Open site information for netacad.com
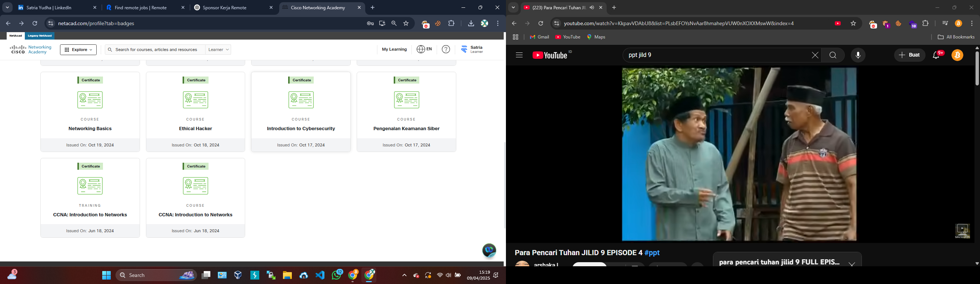 click(50, 24)
